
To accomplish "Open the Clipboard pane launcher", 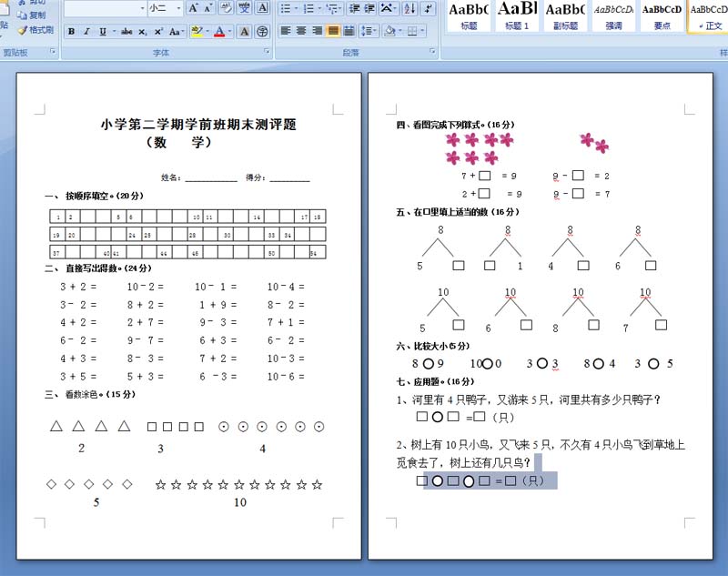I will click(x=53, y=52).
